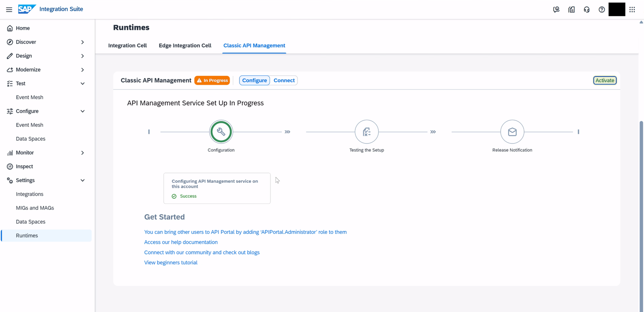Select the Classic API Management tab
Screen dimensions: 644x312
pyautogui.click(x=254, y=46)
